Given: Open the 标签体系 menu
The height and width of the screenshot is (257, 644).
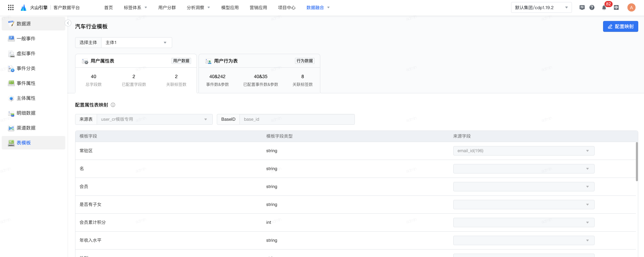Looking at the screenshot, I should (135, 7).
